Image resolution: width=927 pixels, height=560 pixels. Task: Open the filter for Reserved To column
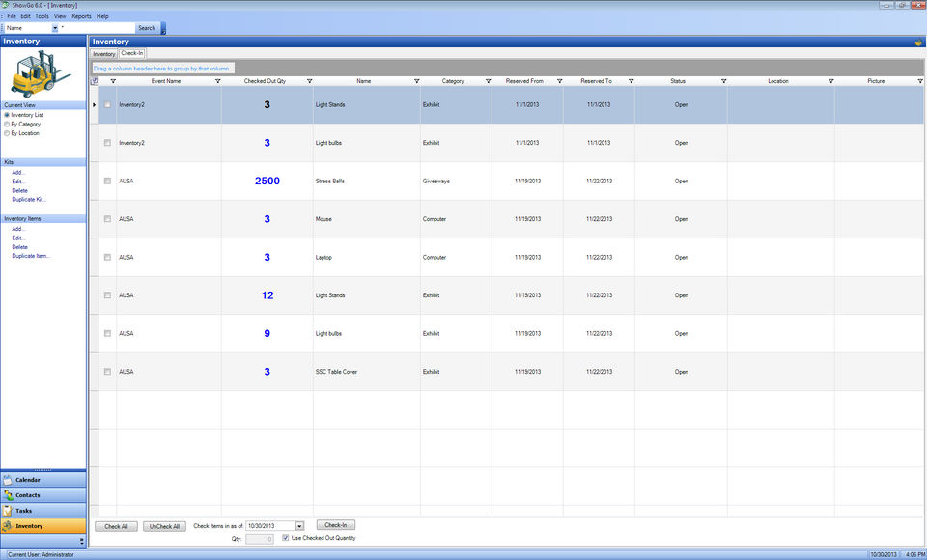(x=631, y=81)
